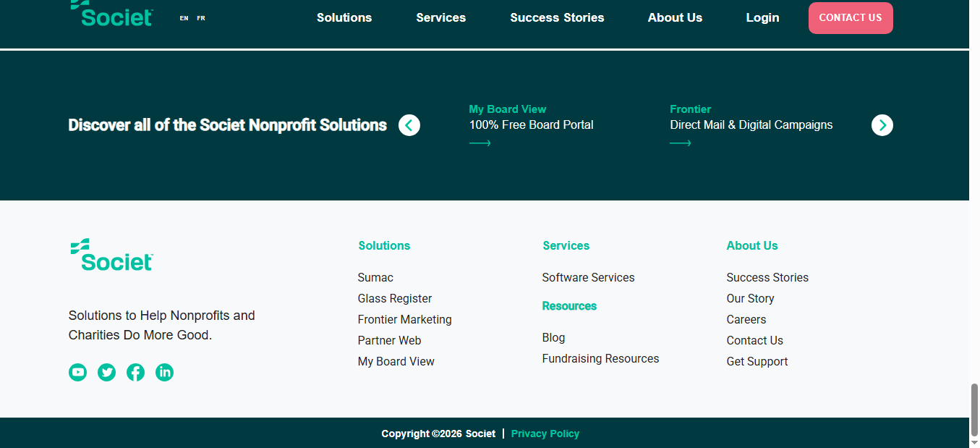Open Frontier Direct Mail carousel item
980x448 pixels.
pos(751,124)
